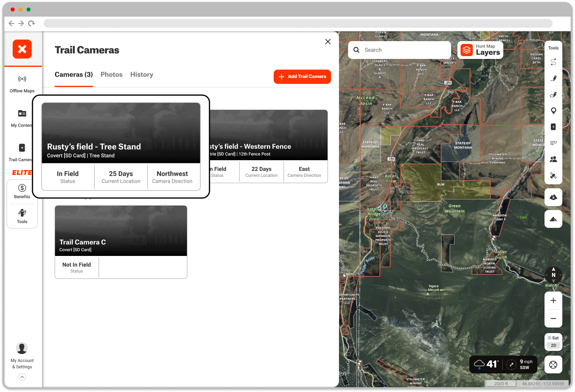Open My Content in sidebar
The height and width of the screenshot is (392, 575).
(x=22, y=119)
